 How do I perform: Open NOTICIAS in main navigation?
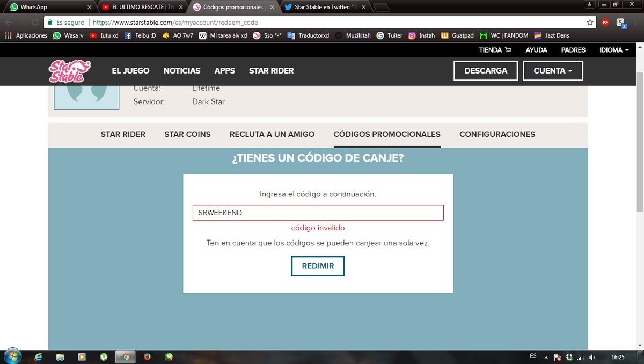(x=182, y=71)
